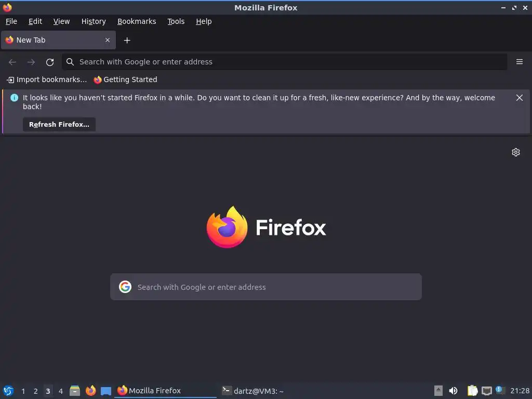Select Mozilla Firefox taskbar window button
532x399 pixels.
click(166, 391)
